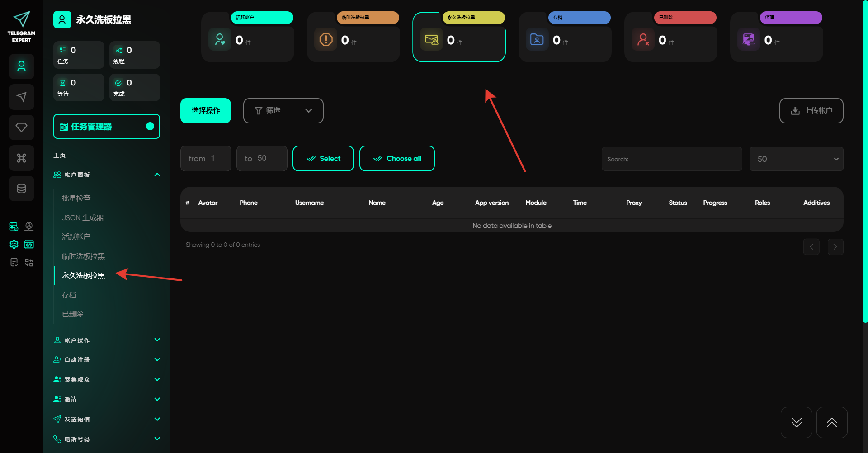Click the command symbol icon in sidebar
Viewport: 868px width, 453px height.
pos(21,158)
